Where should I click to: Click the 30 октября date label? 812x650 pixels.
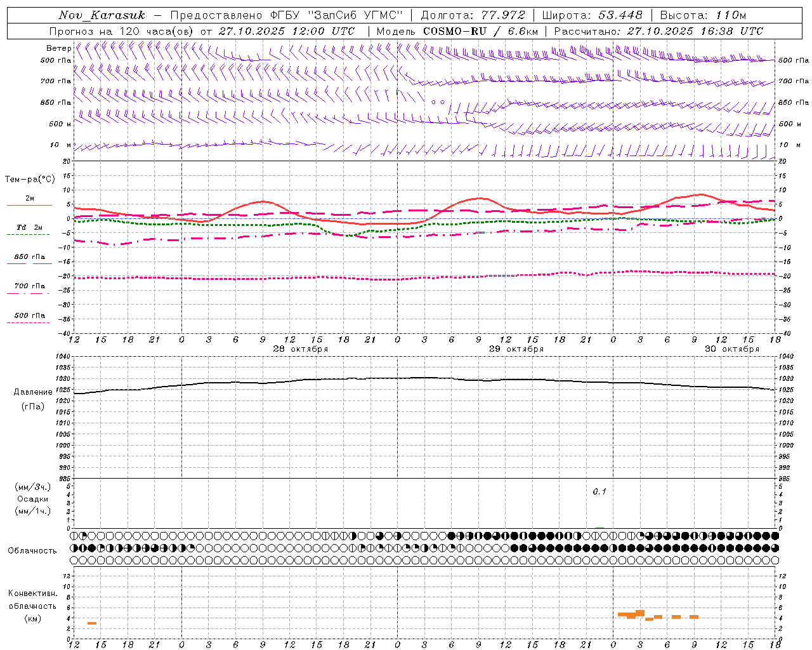[x=732, y=349]
